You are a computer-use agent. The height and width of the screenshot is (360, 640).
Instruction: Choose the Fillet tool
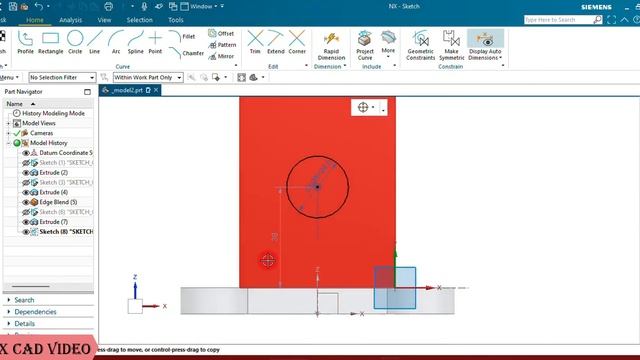[x=182, y=36]
